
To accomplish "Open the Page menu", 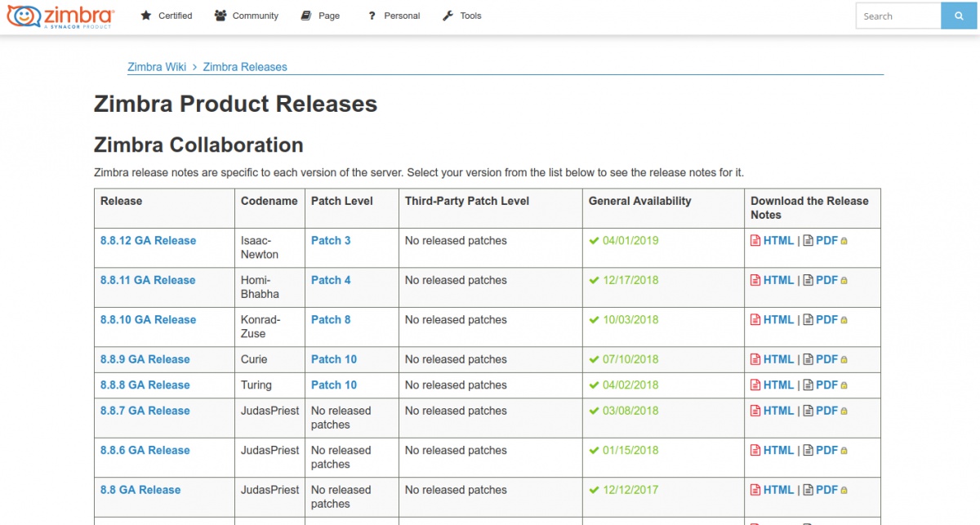I will pyautogui.click(x=320, y=16).
